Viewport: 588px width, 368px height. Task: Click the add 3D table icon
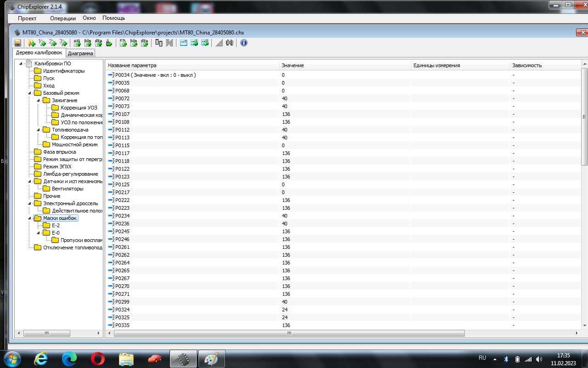[63, 43]
